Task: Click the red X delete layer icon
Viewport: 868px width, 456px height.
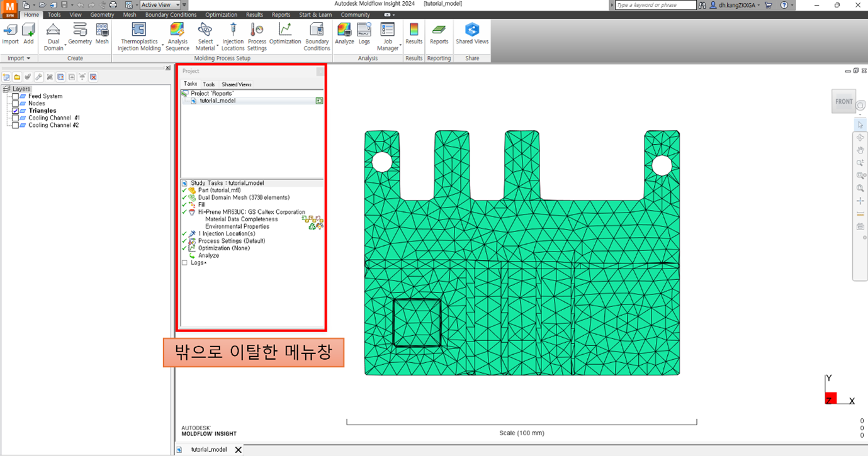Action: (x=93, y=77)
